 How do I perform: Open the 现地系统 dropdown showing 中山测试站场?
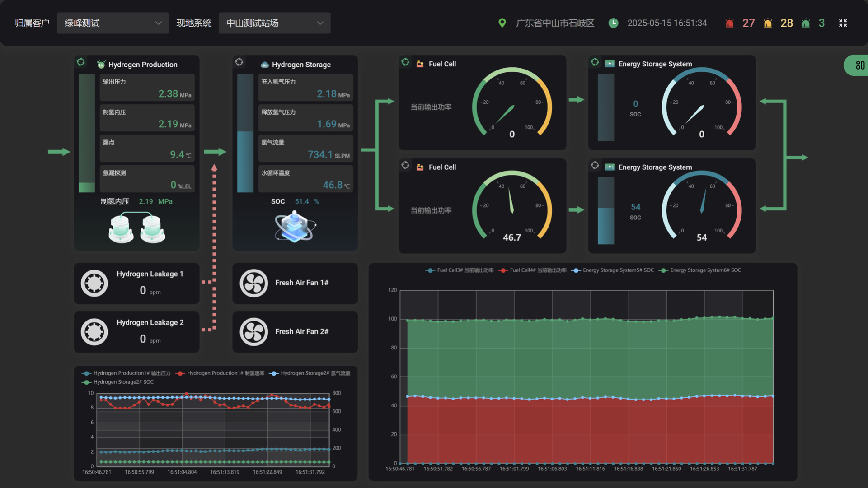(x=274, y=23)
